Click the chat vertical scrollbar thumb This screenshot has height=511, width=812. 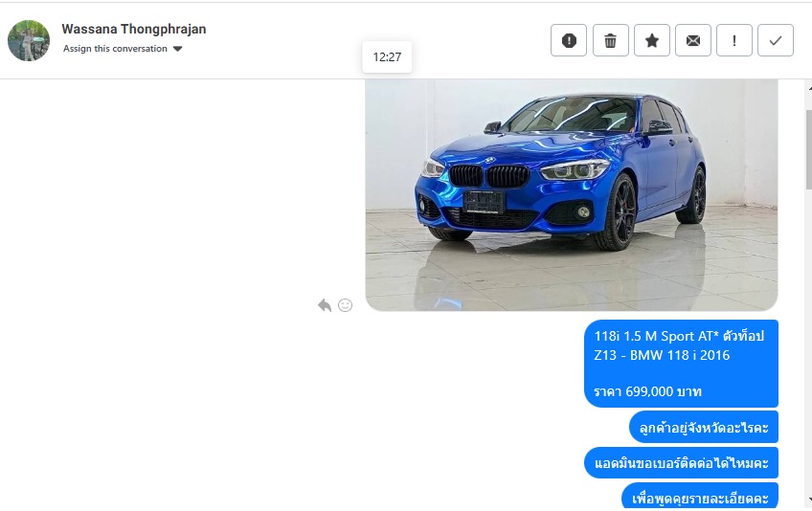coord(808,149)
